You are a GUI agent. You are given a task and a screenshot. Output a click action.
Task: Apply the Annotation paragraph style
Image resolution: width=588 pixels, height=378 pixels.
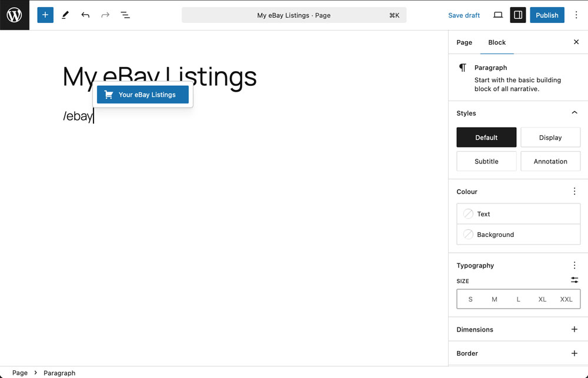(x=550, y=161)
